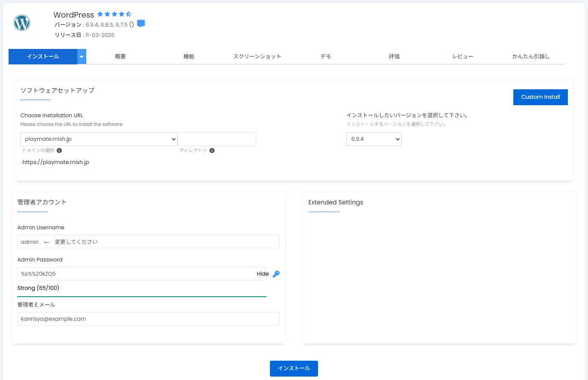This screenshot has height=380, width=588.
Task: Generate a password with the key icon
Action: 276,274
